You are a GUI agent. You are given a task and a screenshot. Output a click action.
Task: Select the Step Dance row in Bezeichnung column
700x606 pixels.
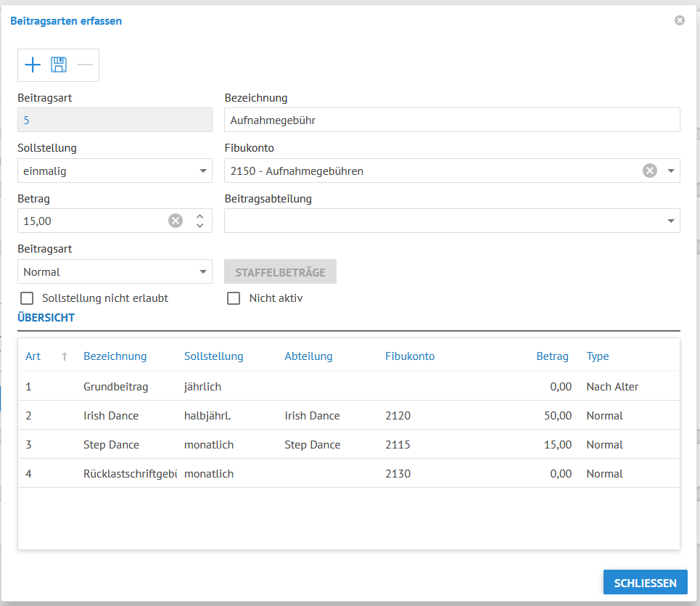(111, 445)
